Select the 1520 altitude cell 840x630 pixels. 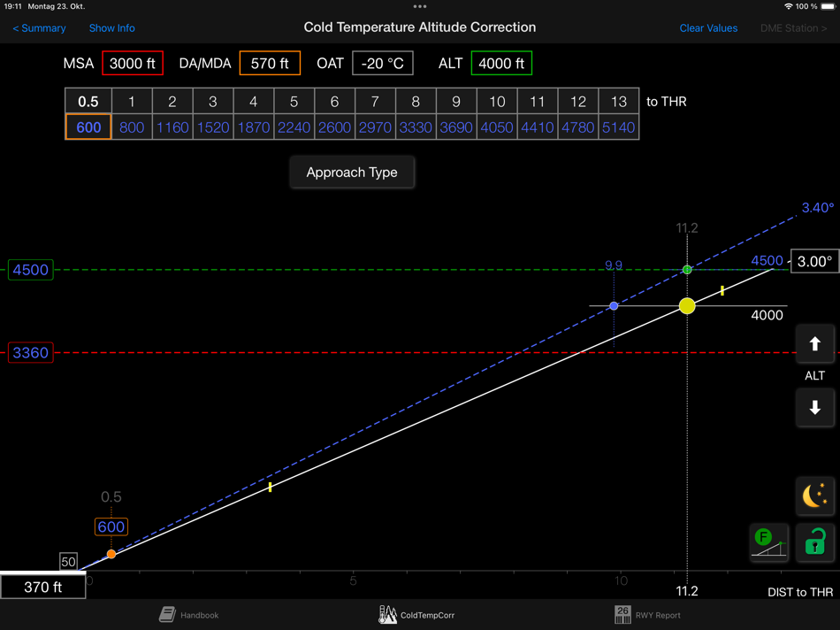click(213, 127)
